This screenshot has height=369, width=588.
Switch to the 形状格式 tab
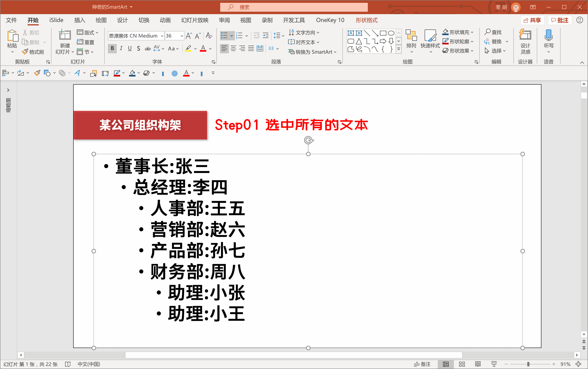pyautogui.click(x=366, y=20)
